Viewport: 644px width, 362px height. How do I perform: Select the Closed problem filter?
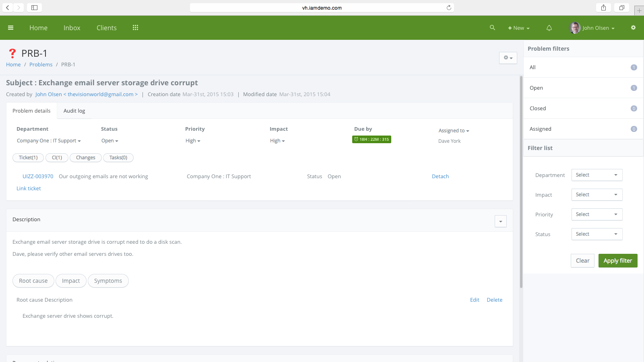[x=583, y=108]
